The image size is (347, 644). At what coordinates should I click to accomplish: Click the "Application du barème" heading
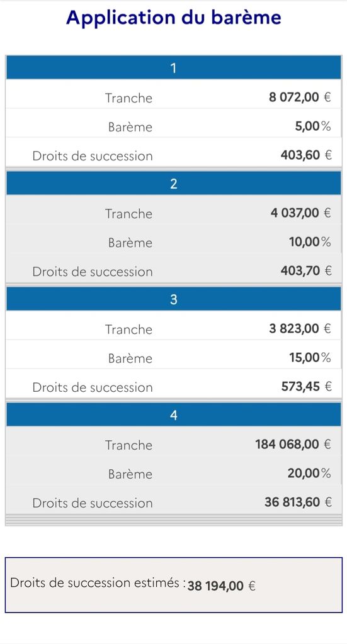174,18
